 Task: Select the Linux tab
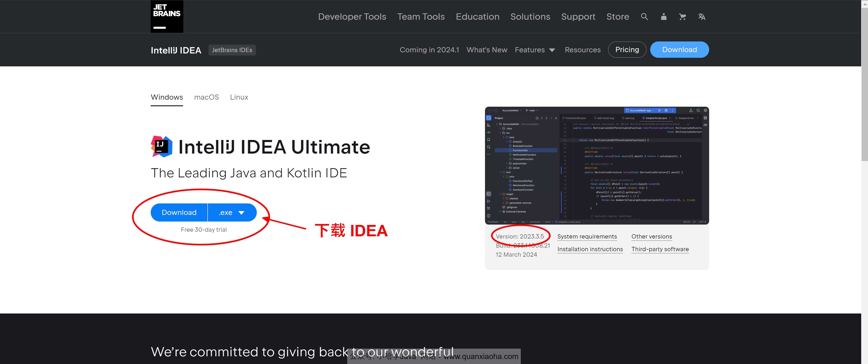point(239,97)
